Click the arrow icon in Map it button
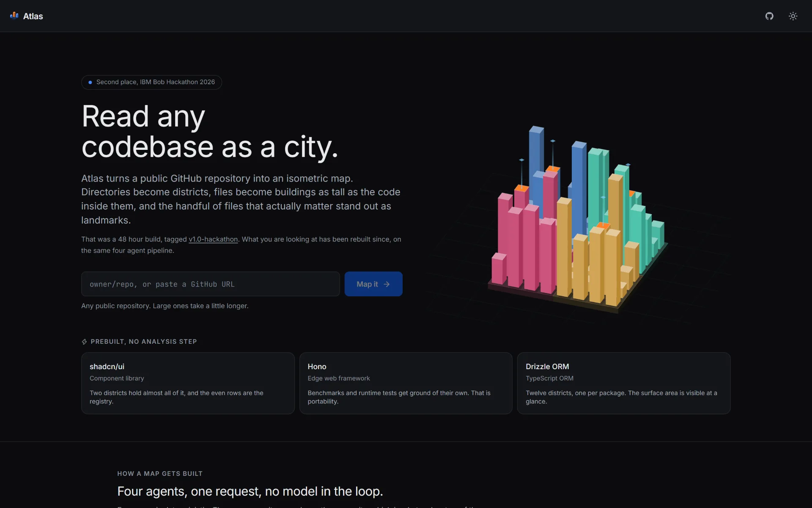This screenshot has height=508, width=812. [x=387, y=284]
